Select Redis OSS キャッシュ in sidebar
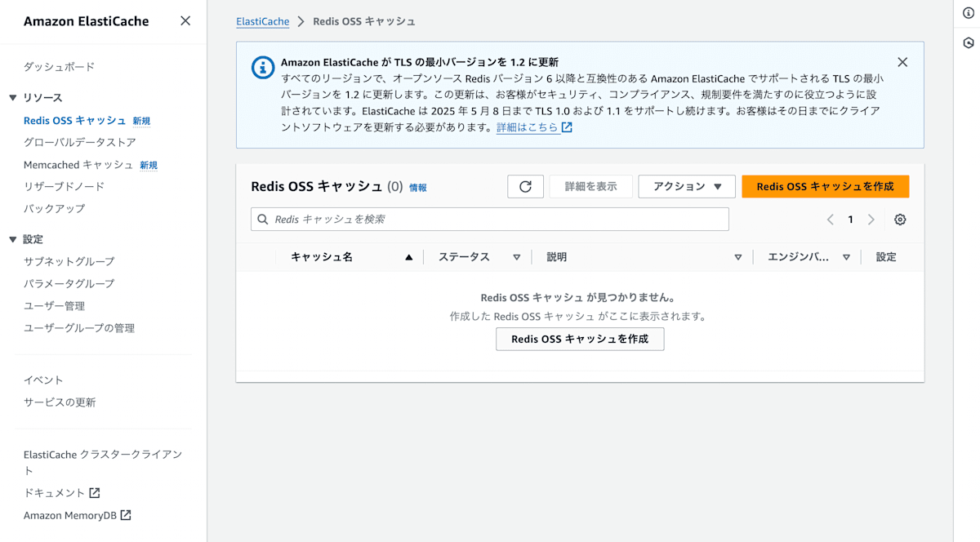 point(74,121)
